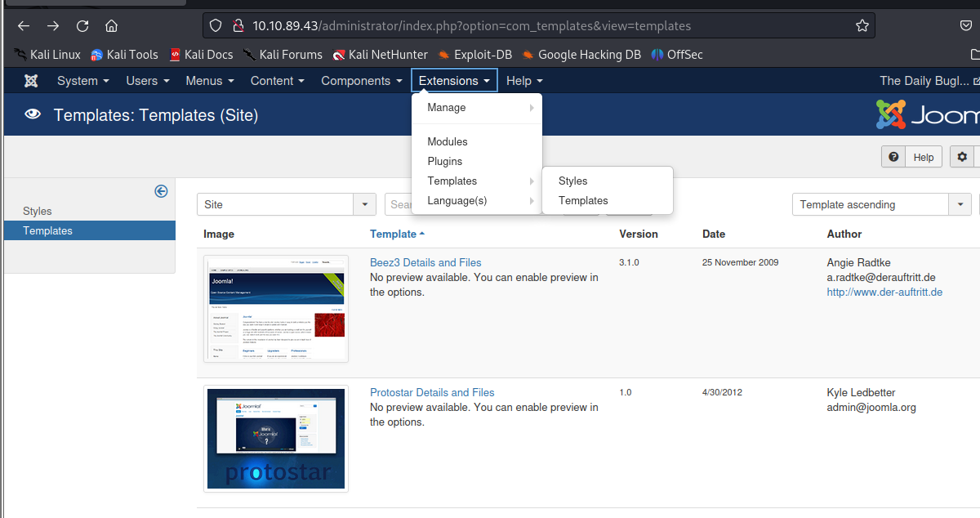Open Google Hacking DB bookmark
Screen dimensions: 980x518
pyautogui.click(x=581, y=55)
